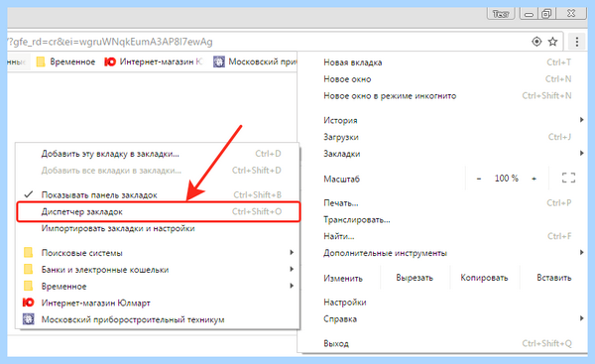Expand the Закладки submenu arrow
Viewport: 595px width, 364px height.
click(581, 154)
